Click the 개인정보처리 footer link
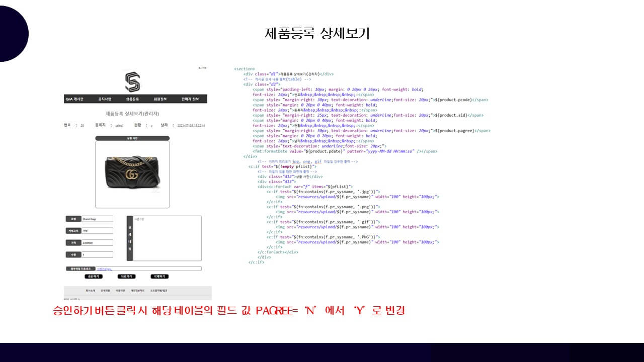This screenshot has height=362, width=644. tap(137, 291)
